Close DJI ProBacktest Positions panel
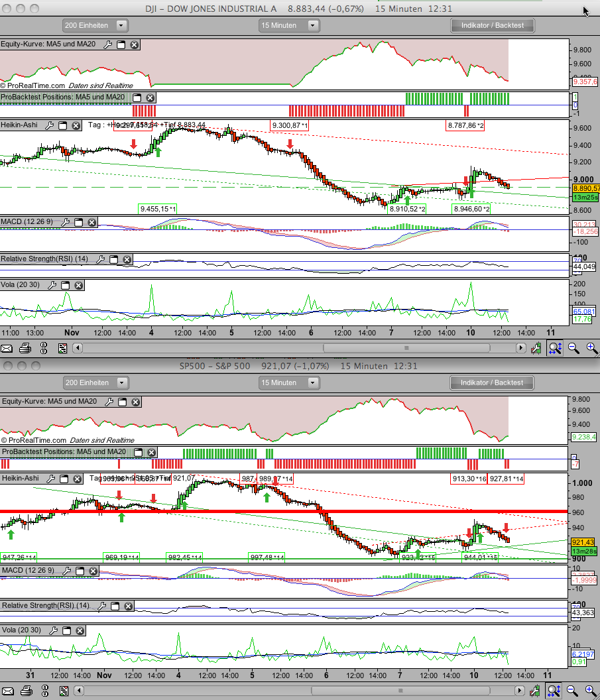The width and height of the screenshot is (600, 700). pyautogui.click(x=150, y=97)
